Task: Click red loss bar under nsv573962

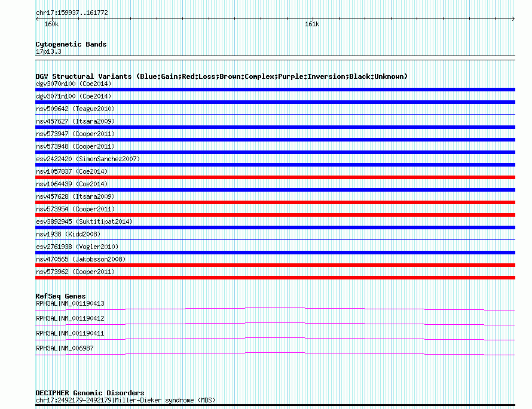Action: (275, 278)
